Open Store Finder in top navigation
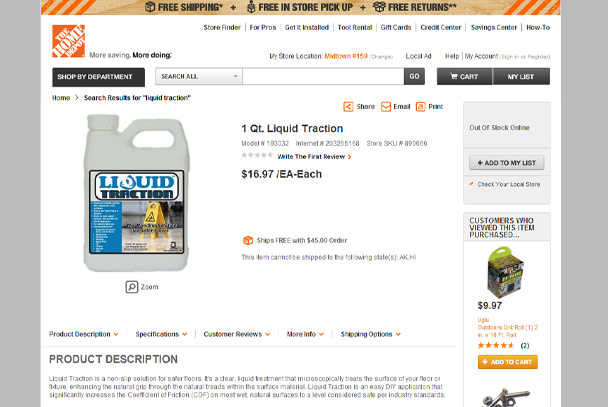The width and height of the screenshot is (608, 407). [x=222, y=28]
